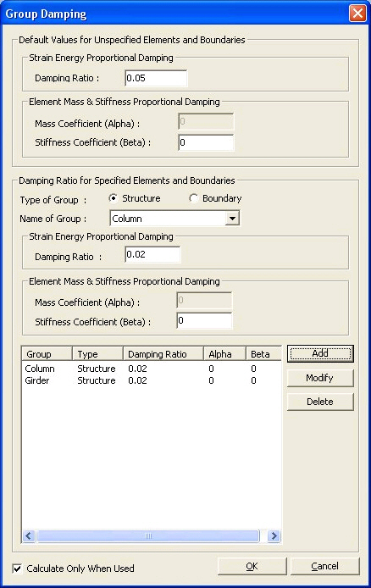This screenshot has width=371, height=588.
Task: Click the Damping Ratio column header
Action: click(x=163, y=354)
